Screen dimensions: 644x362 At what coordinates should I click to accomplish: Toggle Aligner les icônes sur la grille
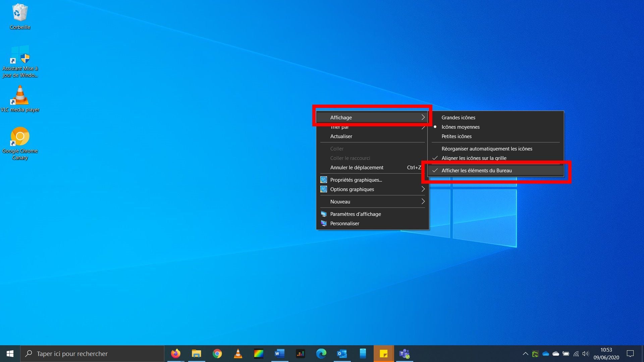(x=474, y=158)
